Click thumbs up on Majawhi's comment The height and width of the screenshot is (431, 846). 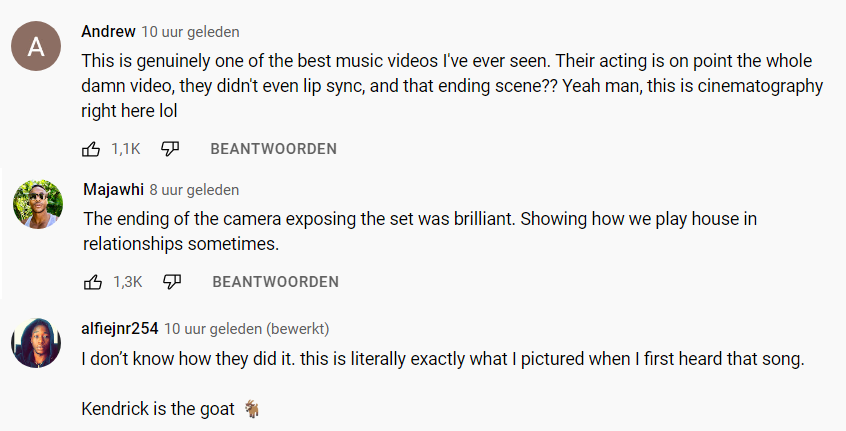point(93,282)
